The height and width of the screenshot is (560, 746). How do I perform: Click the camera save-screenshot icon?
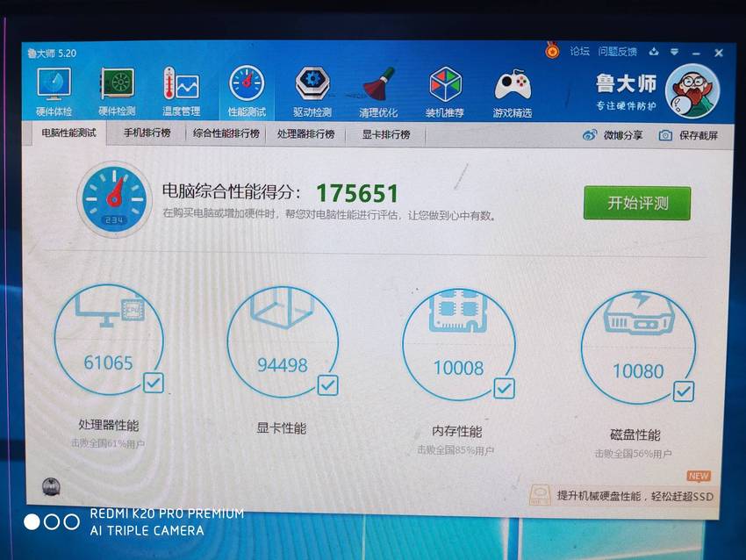coord(665,135)
